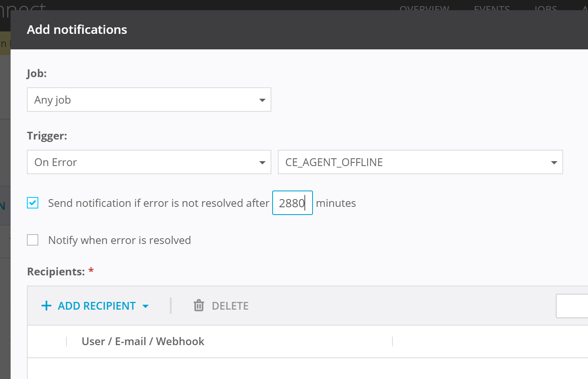Click the plus icon for Add Recipient

click(x=46, y=306)
